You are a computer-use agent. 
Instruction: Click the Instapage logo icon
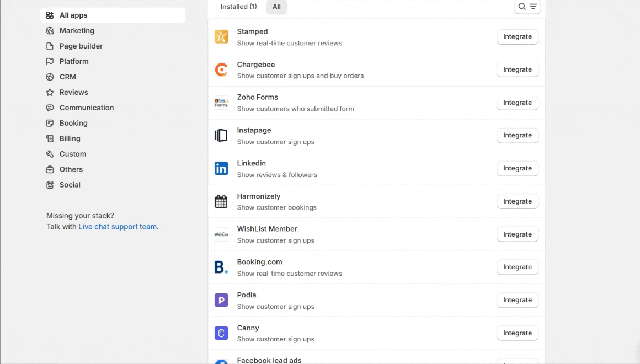point(221,136)
